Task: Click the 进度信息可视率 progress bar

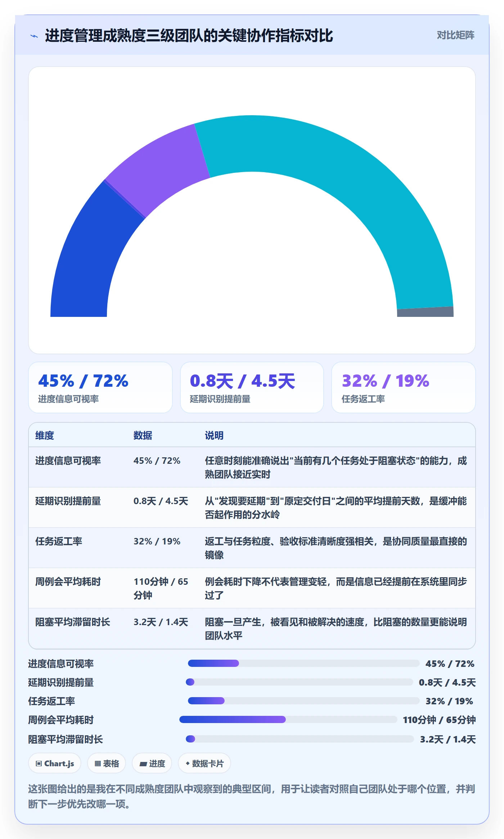Action: pyautogui.click(x=303, y=663)
